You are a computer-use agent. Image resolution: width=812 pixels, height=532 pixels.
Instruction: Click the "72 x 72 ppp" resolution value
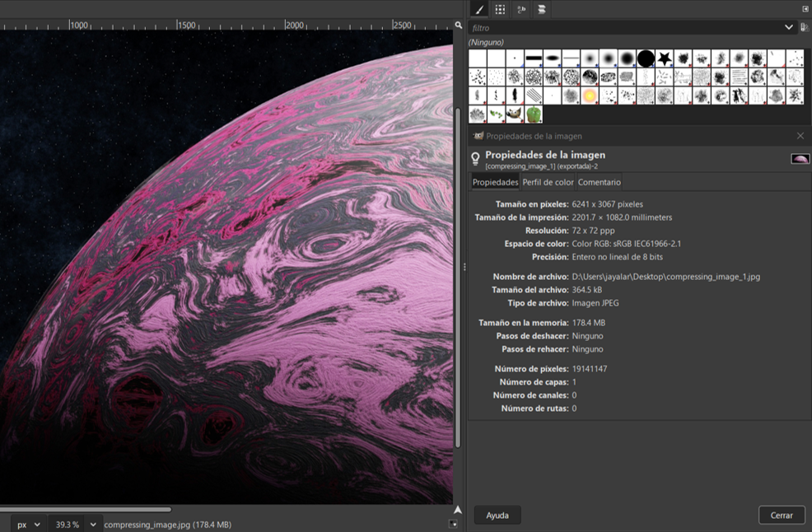(593, 231)
